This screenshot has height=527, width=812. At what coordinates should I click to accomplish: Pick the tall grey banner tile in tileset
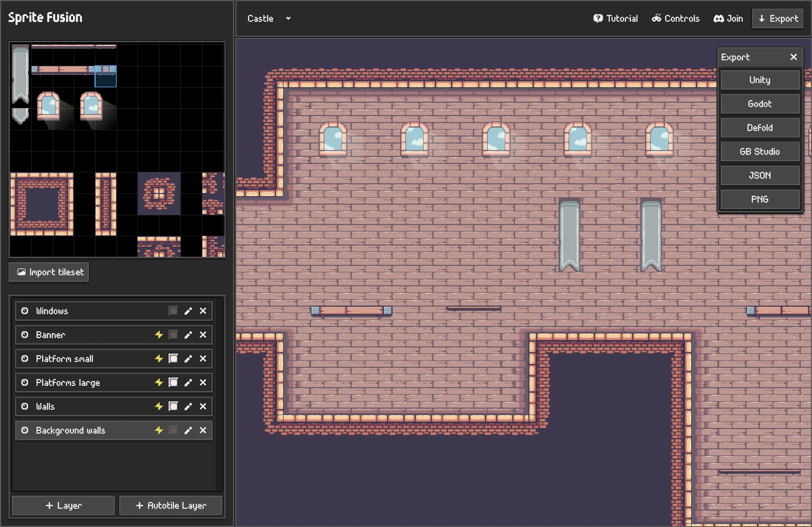(x=20, y=74)
